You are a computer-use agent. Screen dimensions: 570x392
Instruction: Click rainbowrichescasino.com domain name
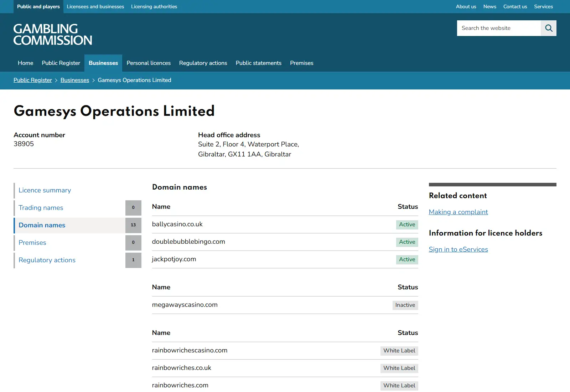[190, 350]
